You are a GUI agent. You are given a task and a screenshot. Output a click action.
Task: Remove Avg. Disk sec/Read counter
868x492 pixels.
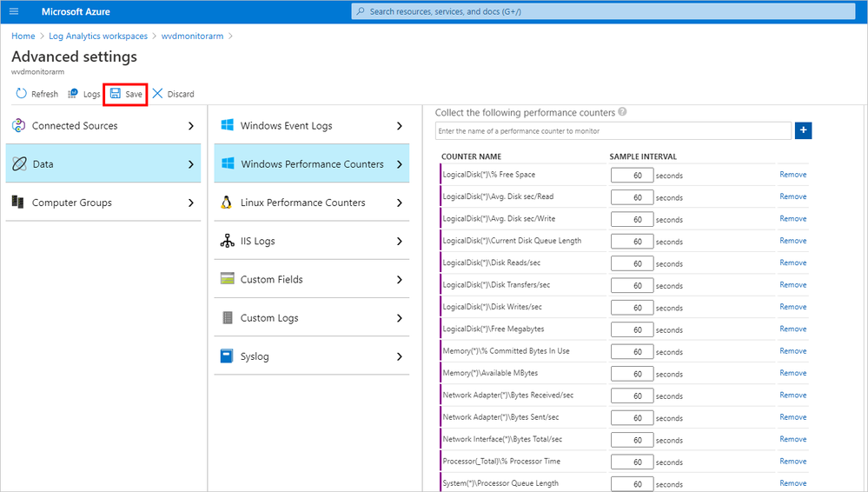[792, 196]
